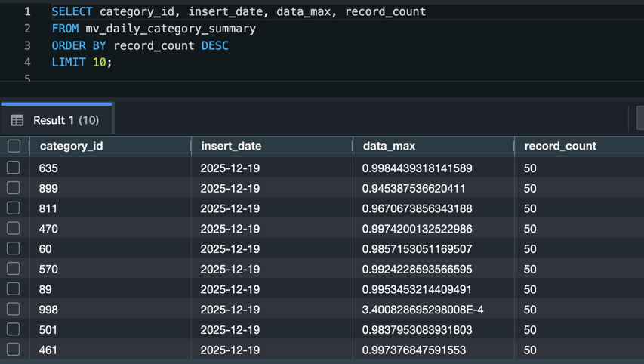Screen dimensions: 644x364
Task: Check the row checkbox for category 635
Action: point(13,168)
